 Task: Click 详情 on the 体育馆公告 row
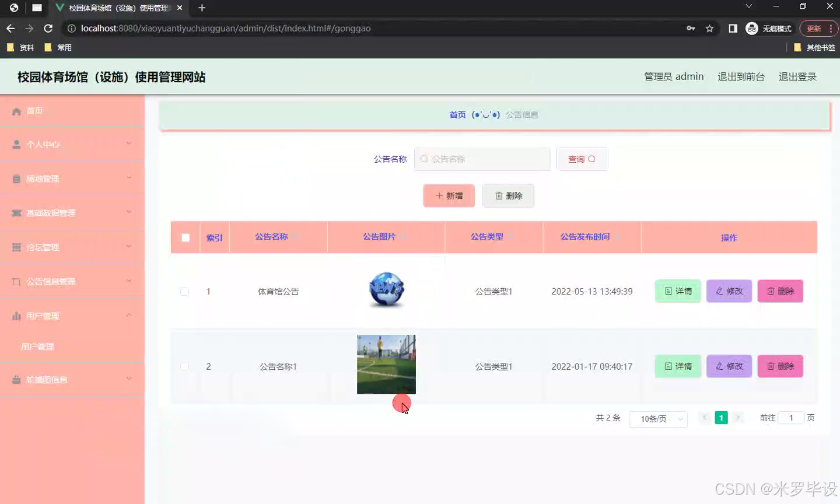(x=677, y=291)
